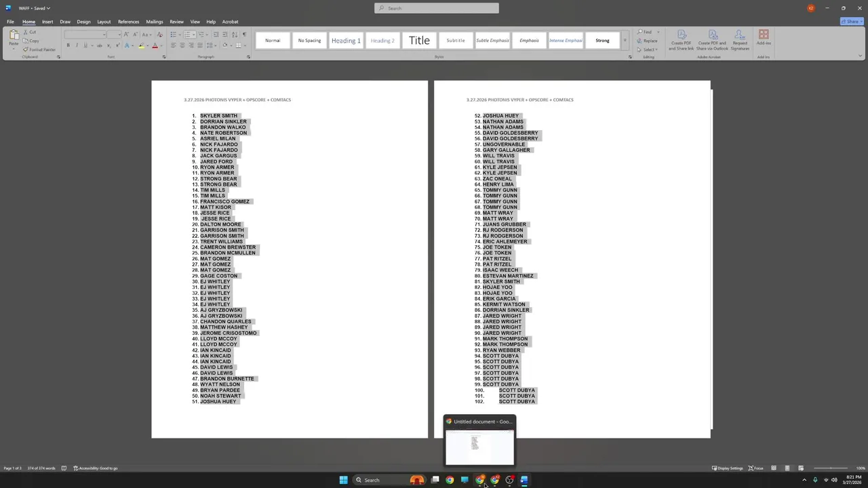Open the Select dropdown
This screenshot has width=868, height=488.
(x=648, y=49)
